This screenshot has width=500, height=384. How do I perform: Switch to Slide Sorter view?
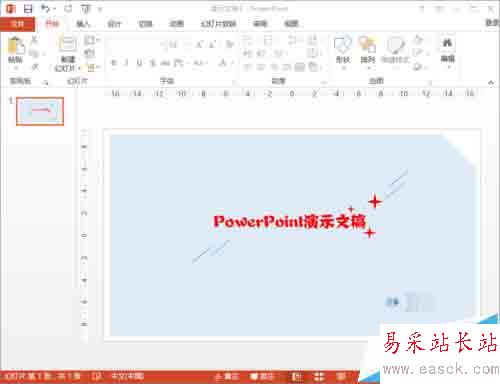319,377
